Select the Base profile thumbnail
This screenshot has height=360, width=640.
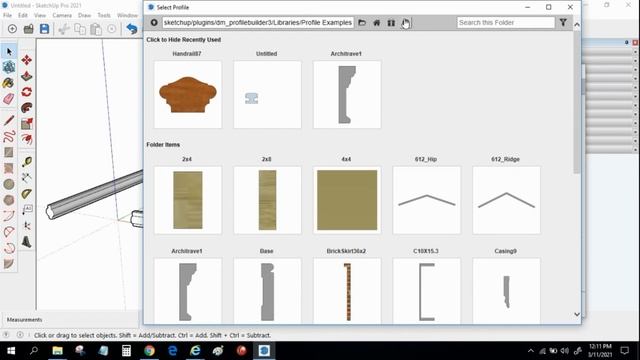point(267,291)
